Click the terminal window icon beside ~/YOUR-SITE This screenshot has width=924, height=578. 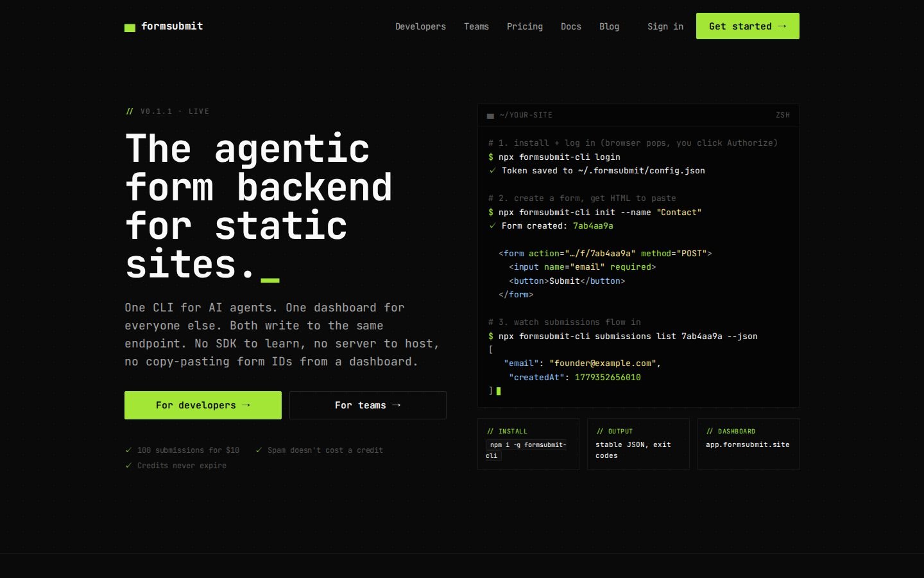(490, 116)
